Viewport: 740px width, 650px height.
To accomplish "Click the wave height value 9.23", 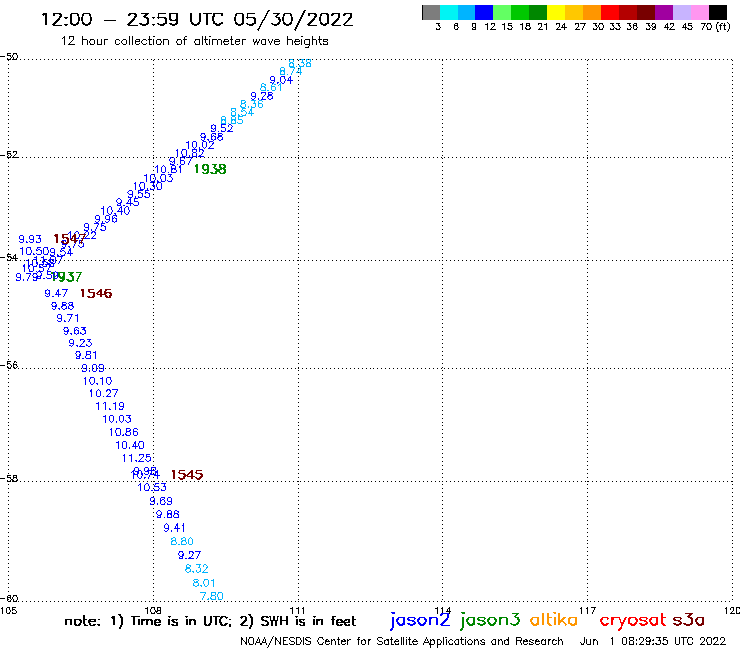I will coord(80,343).
